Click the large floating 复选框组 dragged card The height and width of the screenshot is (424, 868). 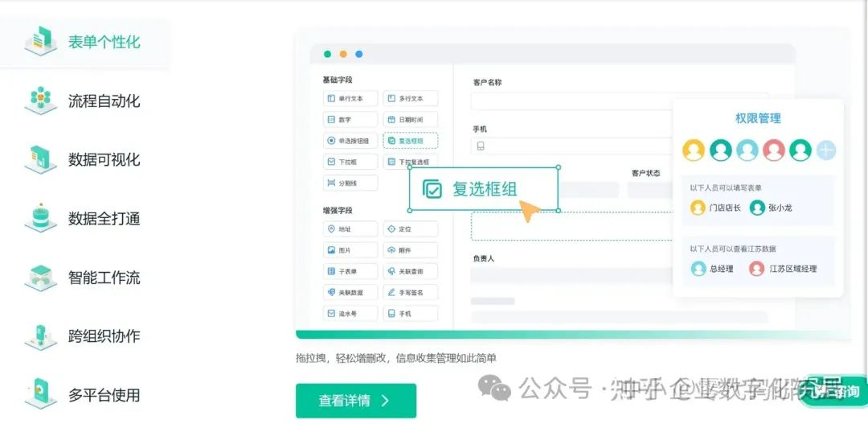tap(484, 189)
